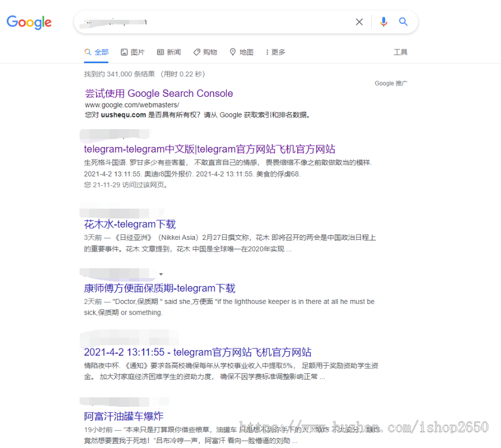The height and width of the screenshot is (448, 501).
Task: Click snippet about the lighthouse keeper
Action: (x=229, y=307)
